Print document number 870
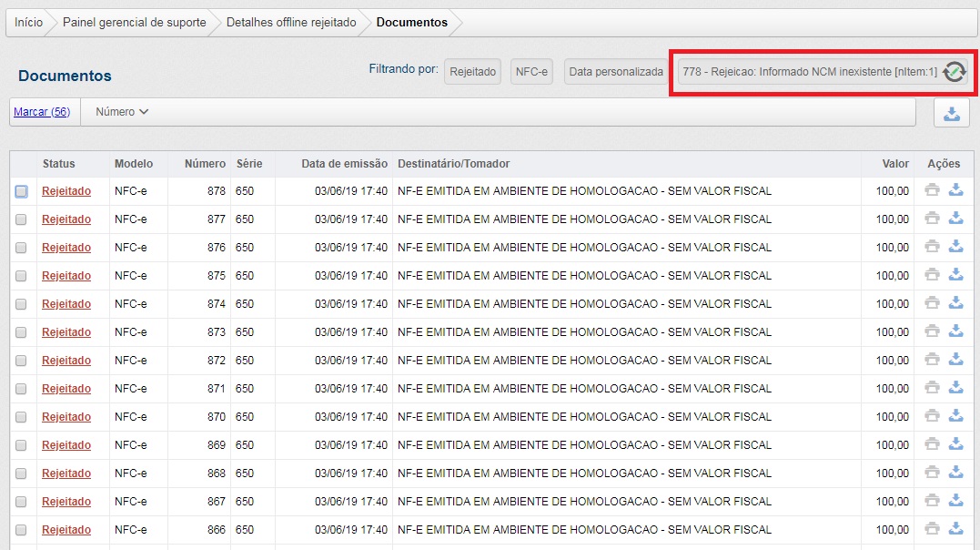 click(932, 416)
